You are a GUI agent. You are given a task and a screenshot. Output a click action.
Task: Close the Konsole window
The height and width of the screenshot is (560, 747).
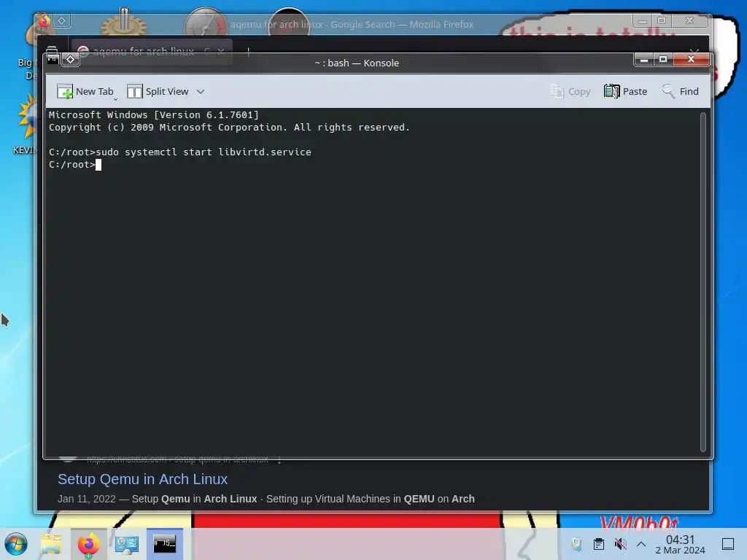point(692,60)
